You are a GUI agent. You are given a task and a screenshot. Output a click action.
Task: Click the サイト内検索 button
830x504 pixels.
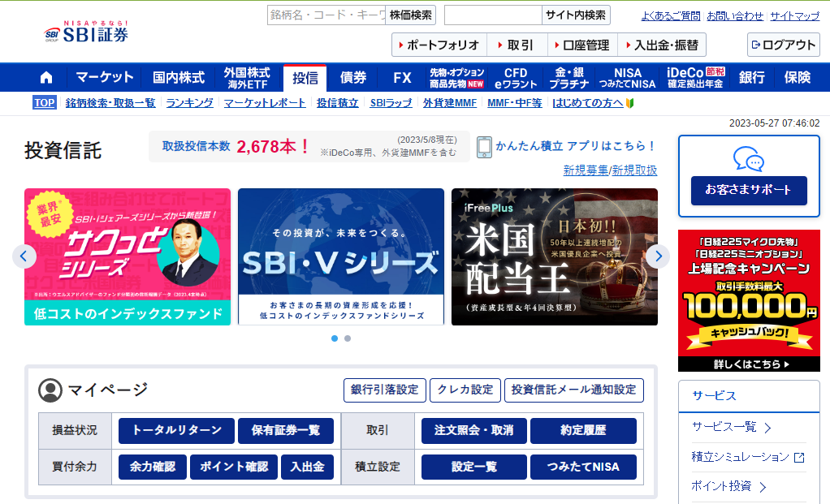(576, 15)
